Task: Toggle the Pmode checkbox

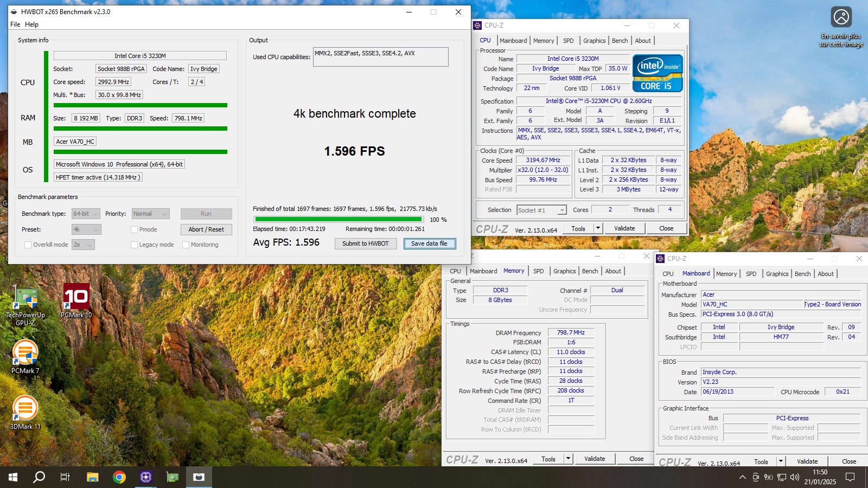Action: coord(134,229)
